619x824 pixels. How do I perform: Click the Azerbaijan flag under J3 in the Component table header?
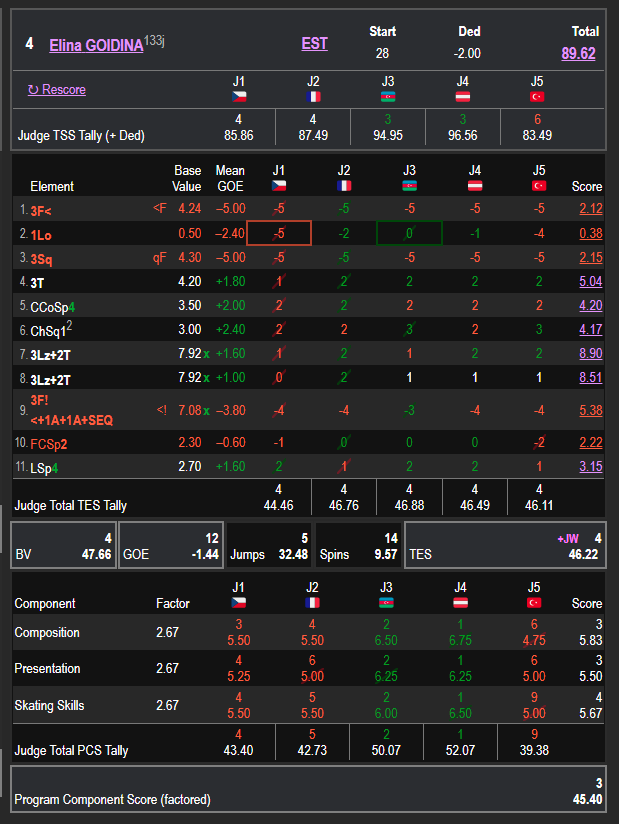(x=385, y=603)
